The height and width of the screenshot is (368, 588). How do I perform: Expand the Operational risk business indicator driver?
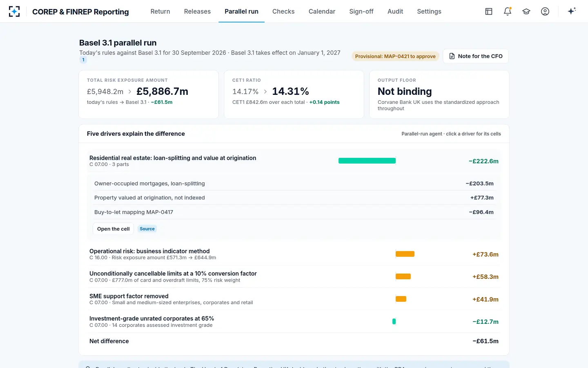(294, 254)
